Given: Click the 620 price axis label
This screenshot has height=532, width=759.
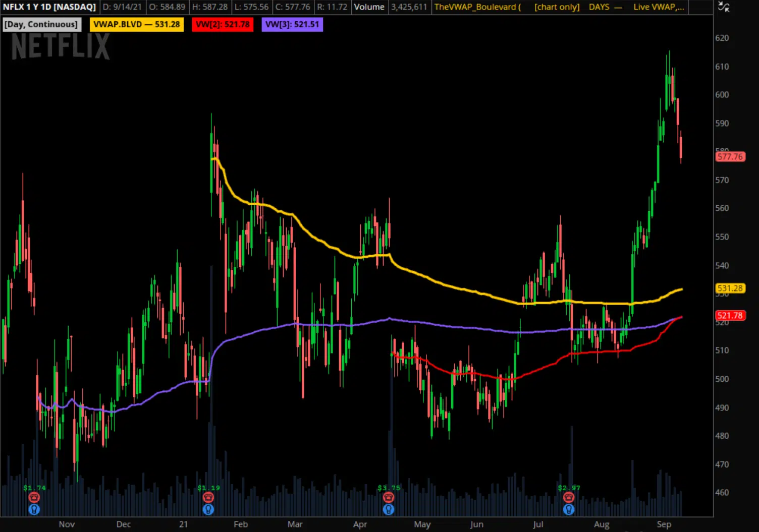Looking at the screenshot, I should (x=722, y=38).
